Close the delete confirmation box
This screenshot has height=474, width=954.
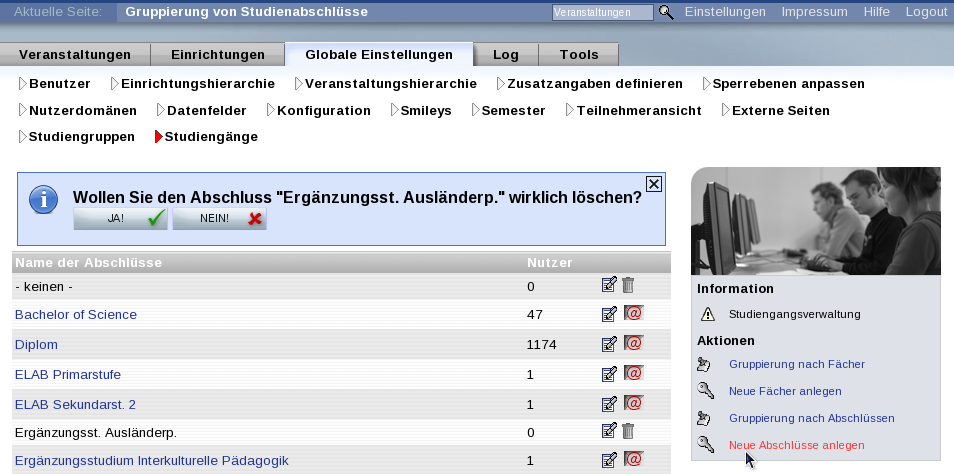coord(654,183)
